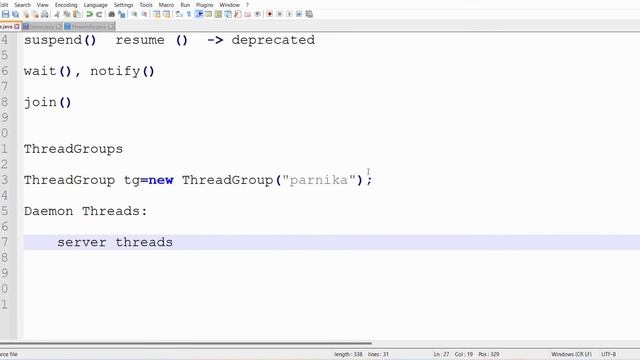Click Save Recorded Macro icon

(309, 14)
